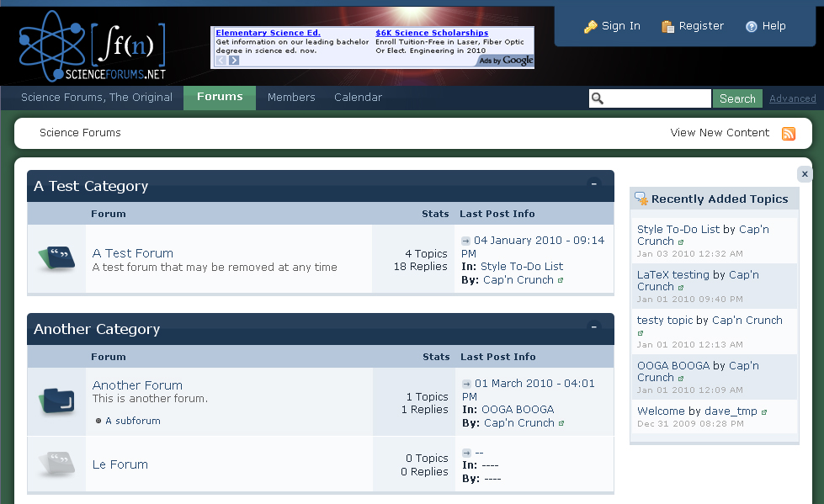Screen dimensions: 824x504
Task: Open the A subforum link
Action: [132, 421]
